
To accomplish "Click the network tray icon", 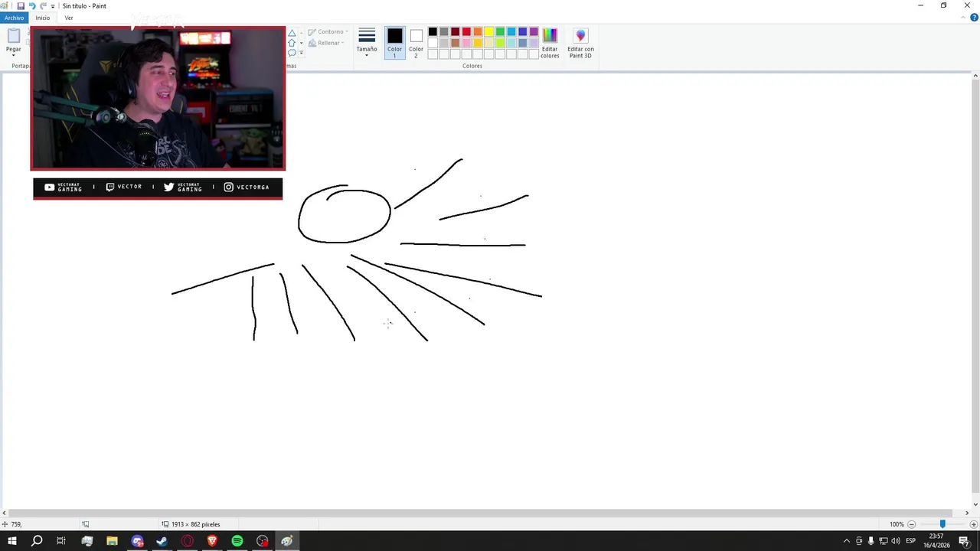I will pyautogui.click(x=883, y=541).
